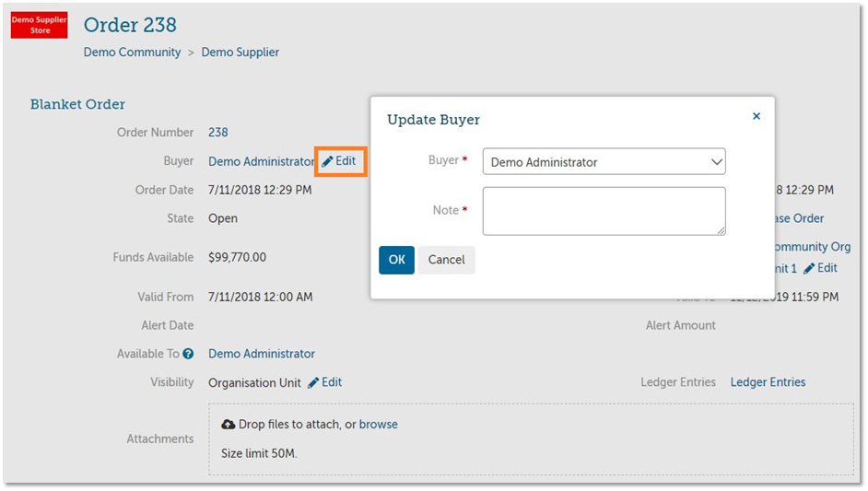Open the Demo Supplier breadcrumb link
The height and width of the screenshot is (491, 868).
[240, 52]
